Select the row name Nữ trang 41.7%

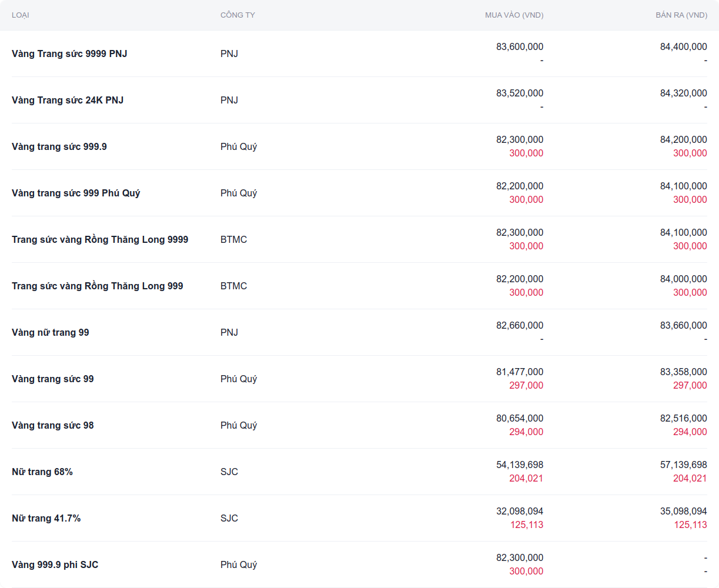46,518
